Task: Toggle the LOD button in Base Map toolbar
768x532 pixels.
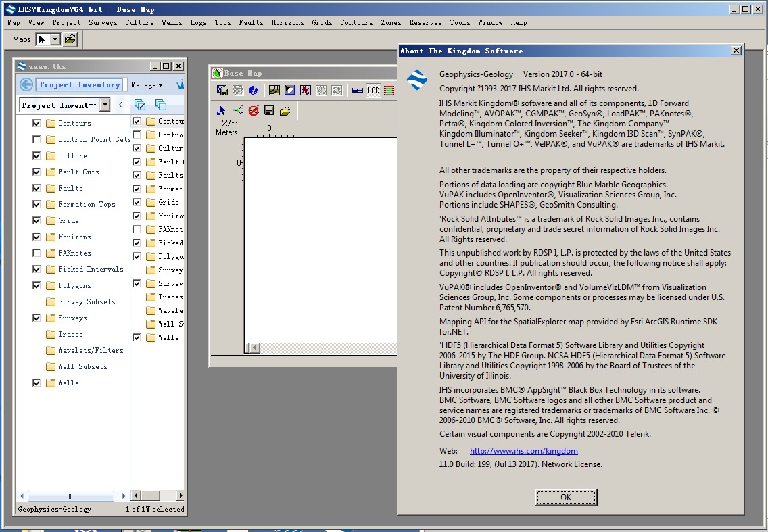Action: coord(373,90)
